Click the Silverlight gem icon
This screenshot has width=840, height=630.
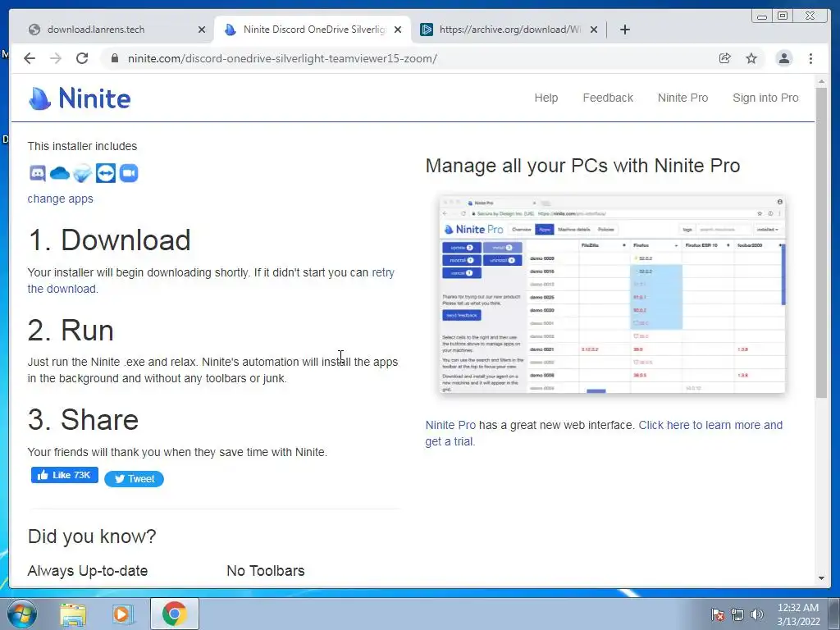click(83, 173)
